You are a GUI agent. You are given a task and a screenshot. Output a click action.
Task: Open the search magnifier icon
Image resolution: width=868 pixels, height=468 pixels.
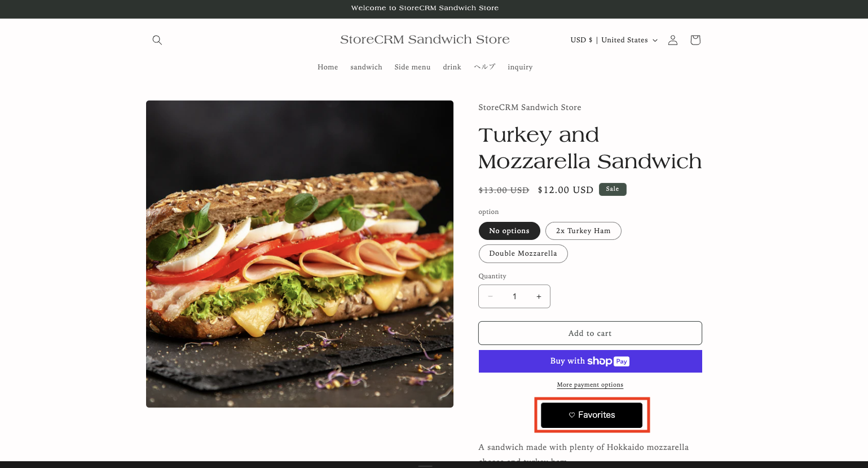pyautogui.click(x=157, y=40)
